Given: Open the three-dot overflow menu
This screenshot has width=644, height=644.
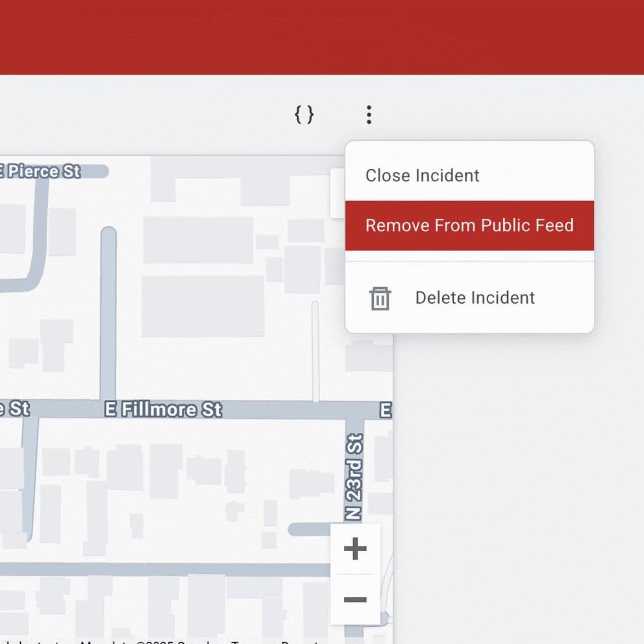Looking at the screenshot, I should click(369, 114).
